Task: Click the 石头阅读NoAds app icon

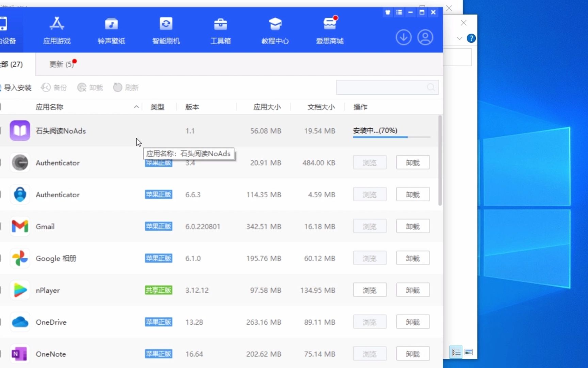Action: point(20,131)
